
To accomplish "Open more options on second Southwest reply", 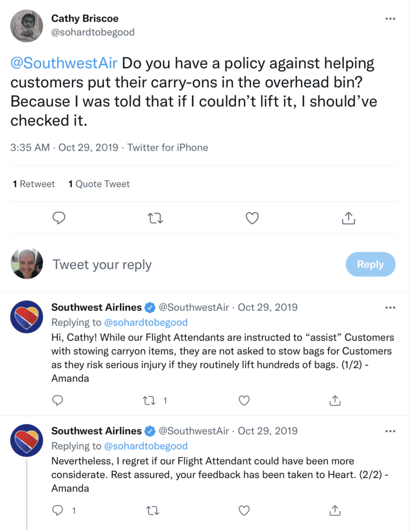I will click(390, 431).
